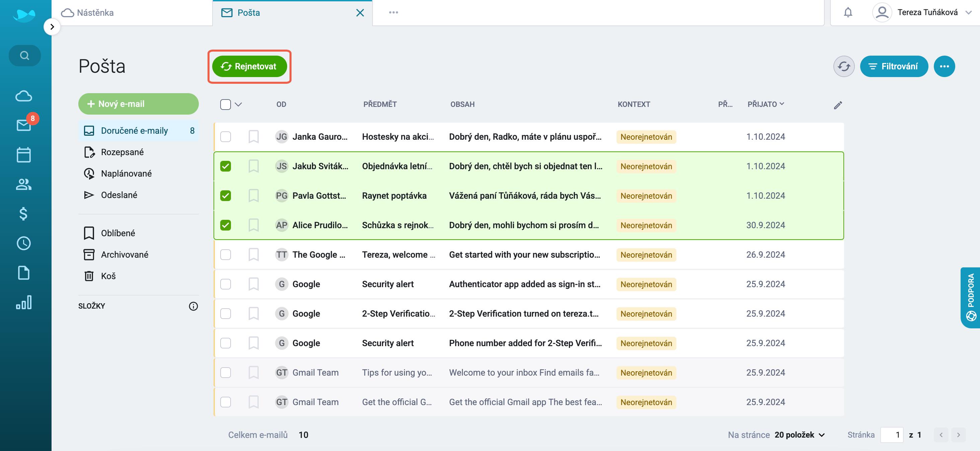This screenshot has height=451, width=980.
Task: Go to the previous page arrow
Action: pyautogui.click(x=941, y=435)
